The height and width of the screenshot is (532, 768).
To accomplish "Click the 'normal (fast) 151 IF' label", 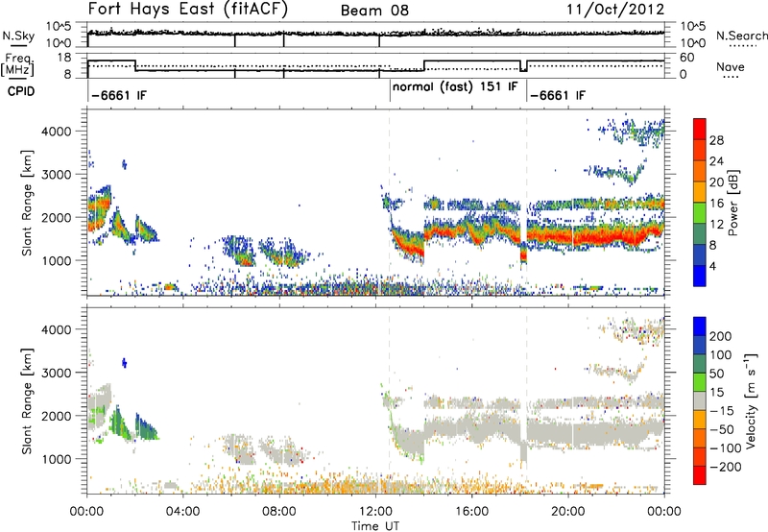I will pos(455,86).
